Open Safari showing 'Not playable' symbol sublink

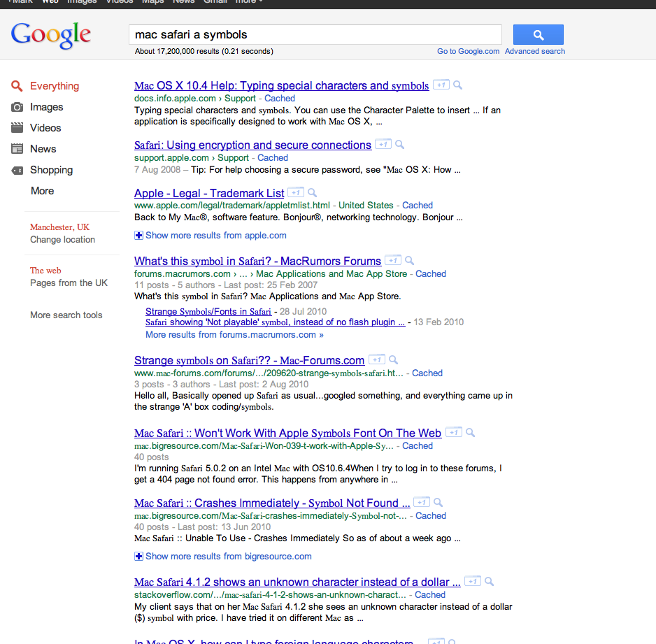point(276,322)
